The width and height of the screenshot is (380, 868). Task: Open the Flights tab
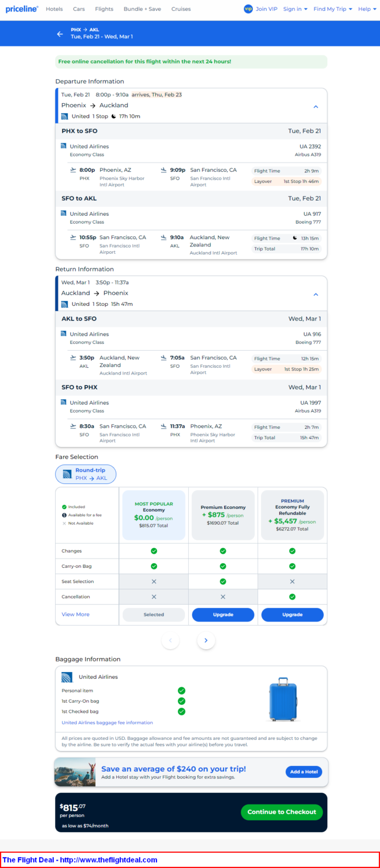click(x=104, y=9)
